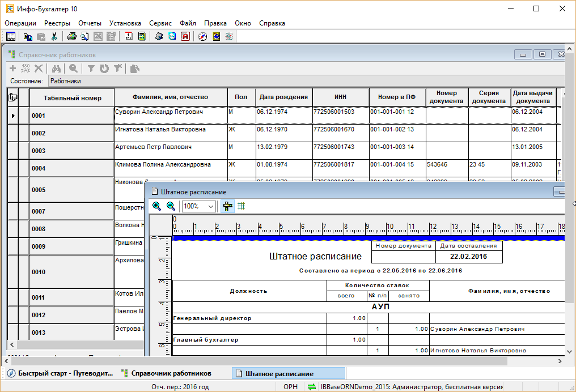Image resolution: width=576 pixels, height=392 pixels.
Task: Click the Фамилия, имя, отчество column header
Action: (x=171, y=97)
